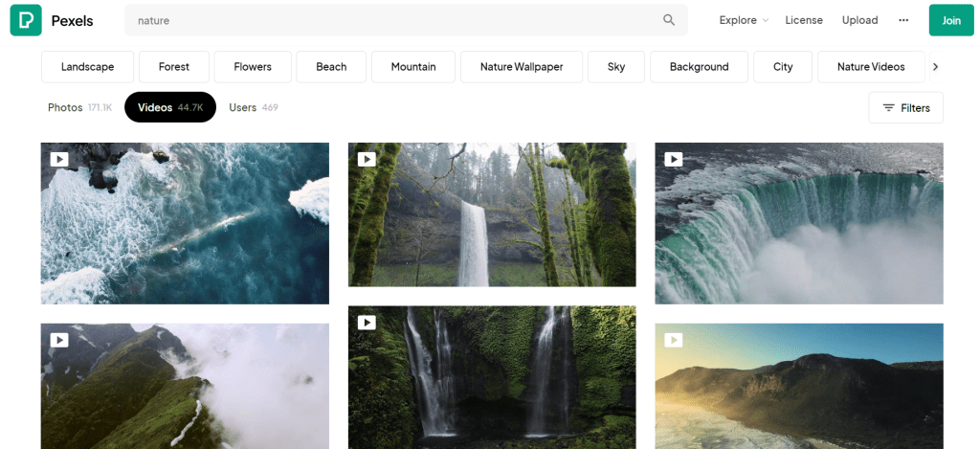Image resolution: width=980 pixels, height=449 pixels.
Task: Open the three-dots more menu
Action: pyautogui.click(x=903, y=20)
